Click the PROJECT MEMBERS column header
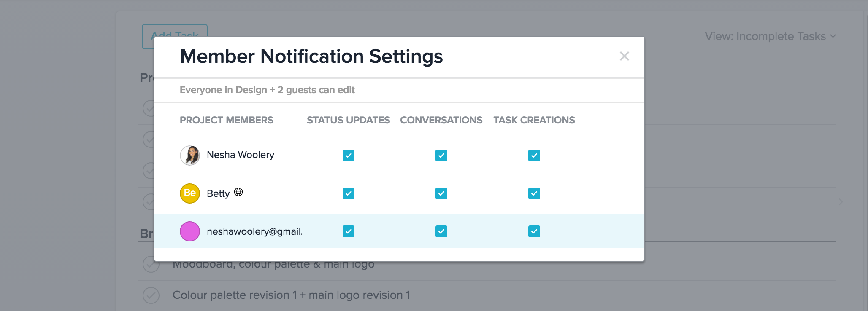Image resolution: width=868 pixels, height=311 pixels. pyautogui.click(x=227, y=120)
